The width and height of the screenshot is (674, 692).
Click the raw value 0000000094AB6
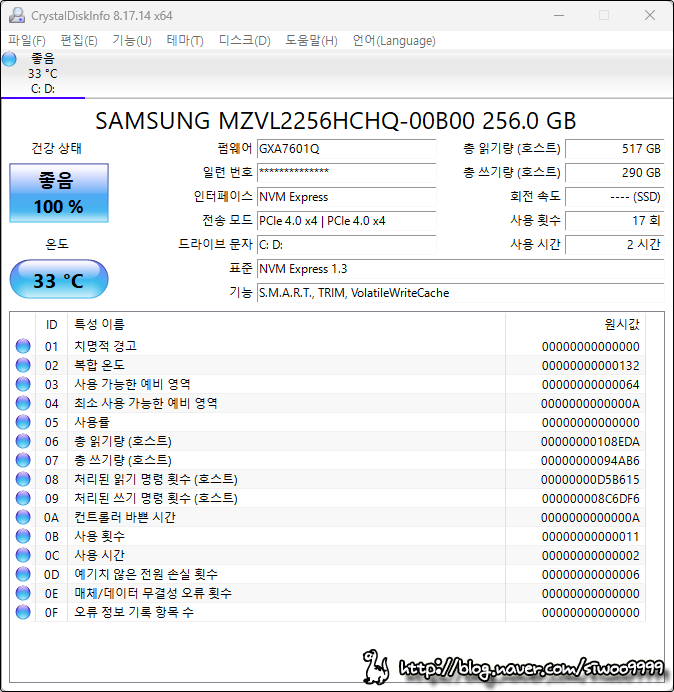pyautogui.click(x=591, y=460)
